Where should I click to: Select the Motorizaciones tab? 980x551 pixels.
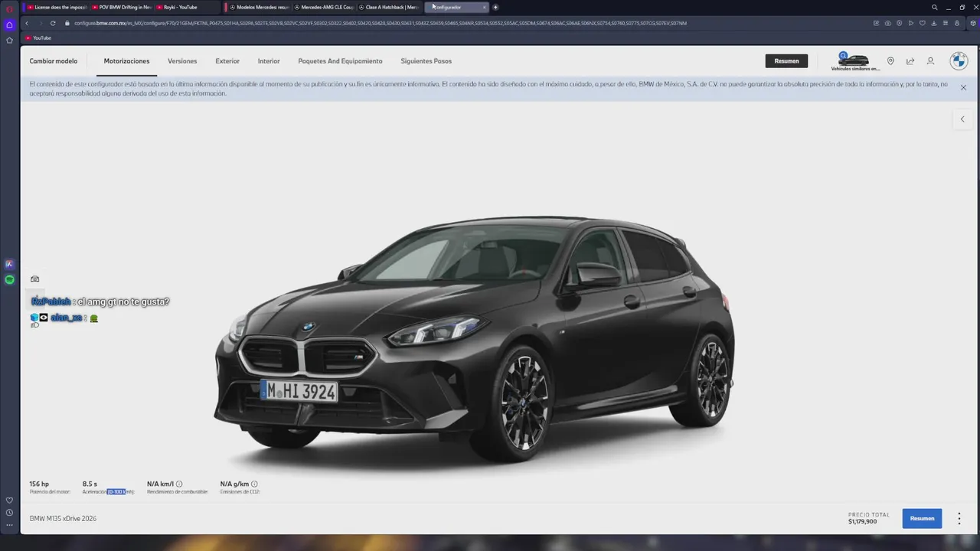click(127, 61)
